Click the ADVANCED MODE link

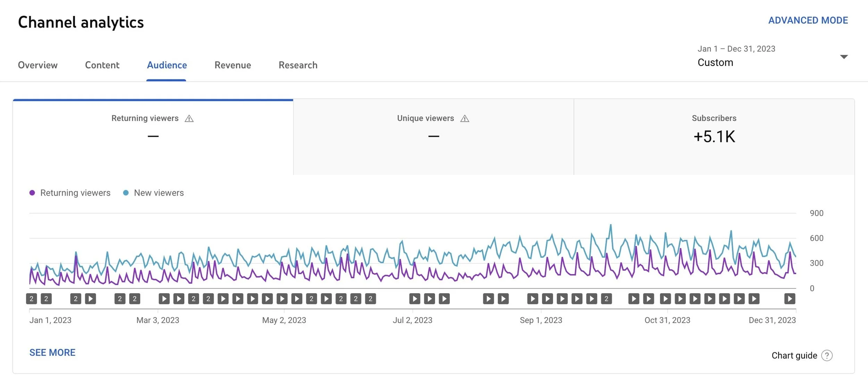[808, 20]
